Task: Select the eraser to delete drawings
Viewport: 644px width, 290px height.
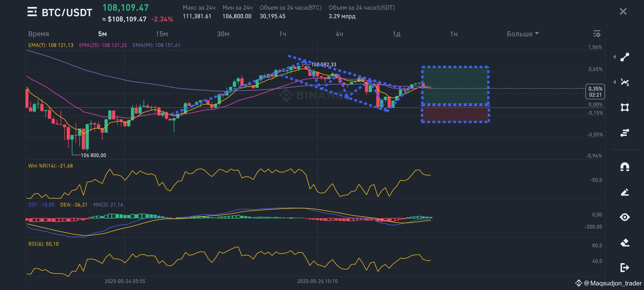Action: tap(625, 242)
